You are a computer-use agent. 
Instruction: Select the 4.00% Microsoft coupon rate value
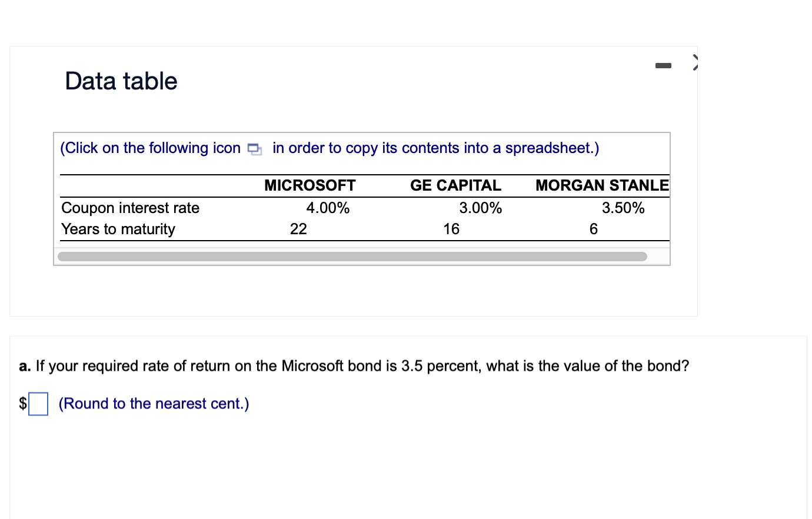[x=328, y=207]
